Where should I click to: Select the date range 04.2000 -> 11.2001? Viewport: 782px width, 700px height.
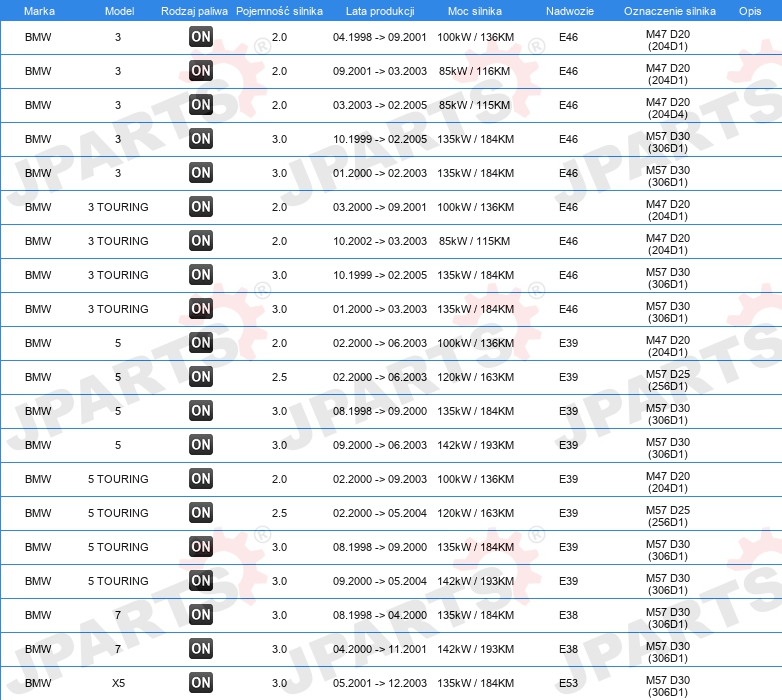[x=380, y=649]
